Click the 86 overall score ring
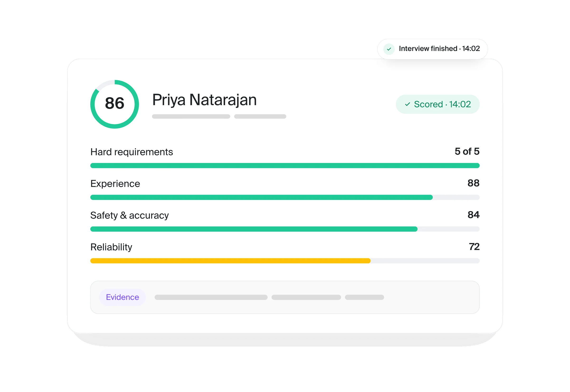This screenshot has width=570, height=392. click(x=114, y=104)
